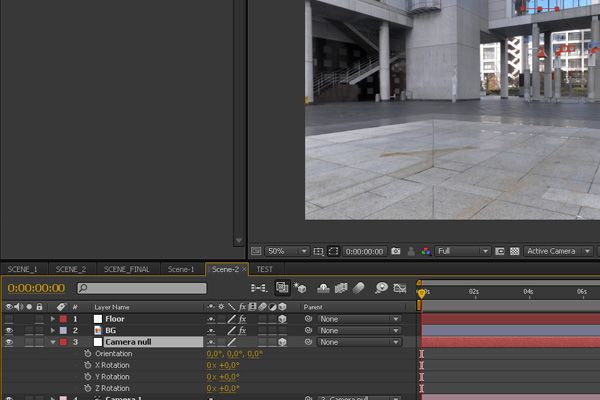The width and height of the screenshot is (600, 400).
Task: Click the timeline layer search field
Action: click(x=142, y=288)
